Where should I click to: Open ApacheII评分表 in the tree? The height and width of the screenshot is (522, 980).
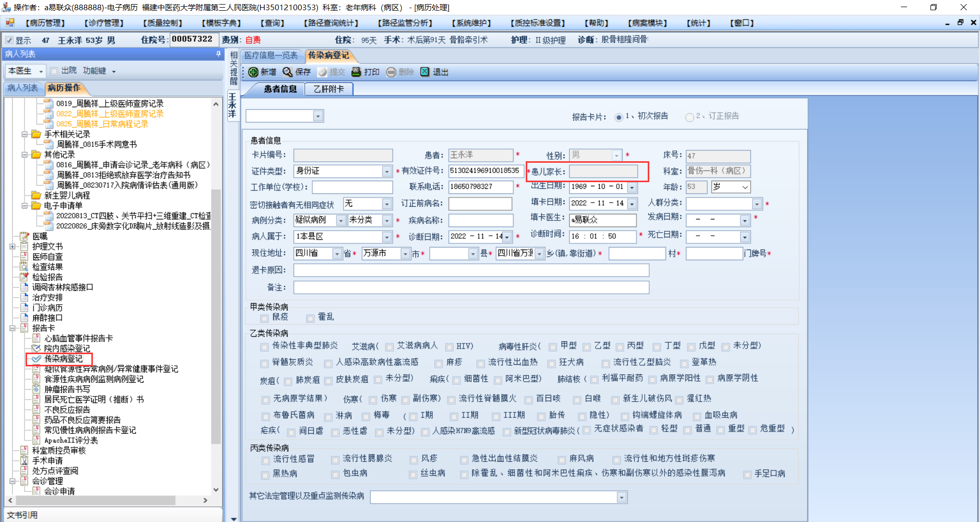[x=71, y=440]
